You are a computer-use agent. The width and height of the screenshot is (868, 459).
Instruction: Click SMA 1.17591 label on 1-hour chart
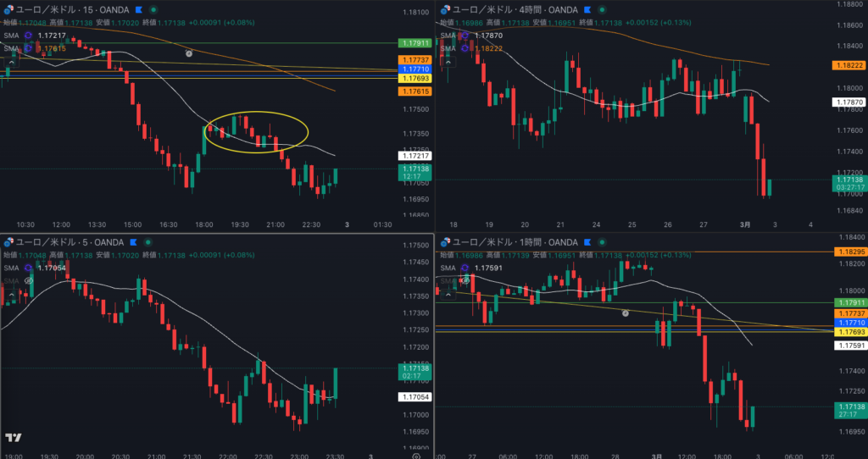[488, 268]
